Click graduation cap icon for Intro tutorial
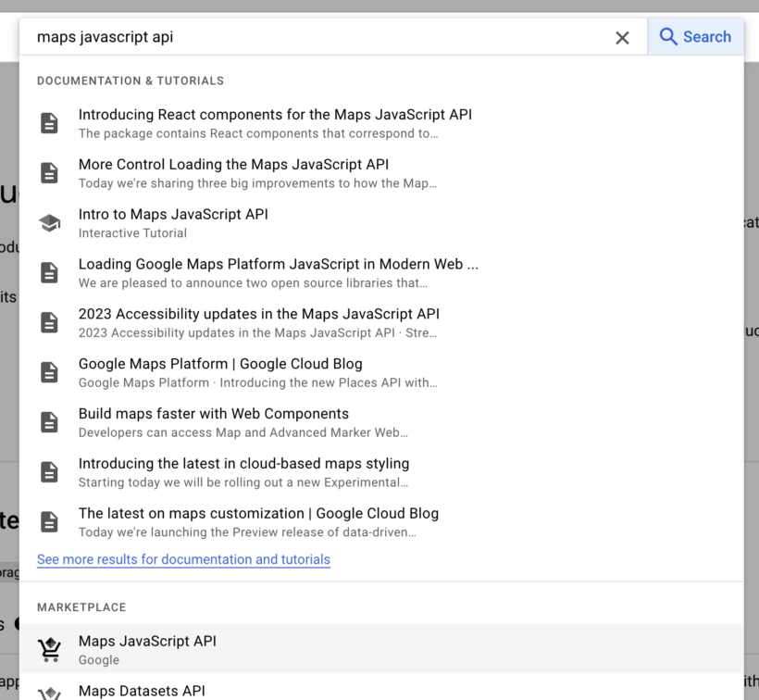The image size is (759, 700). tap(49, 223)
